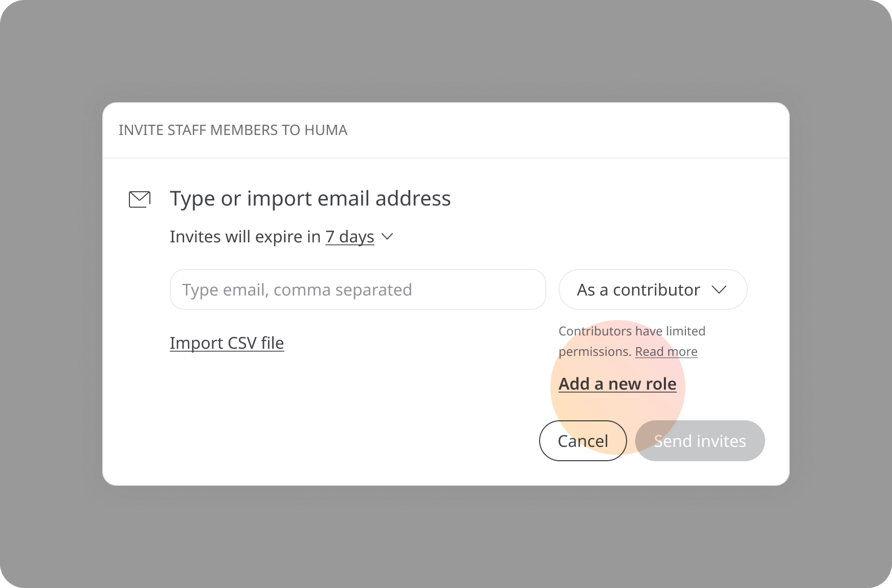892x588 pixels.
Task: Open the Import CSV file link
Action: point(227,343)
